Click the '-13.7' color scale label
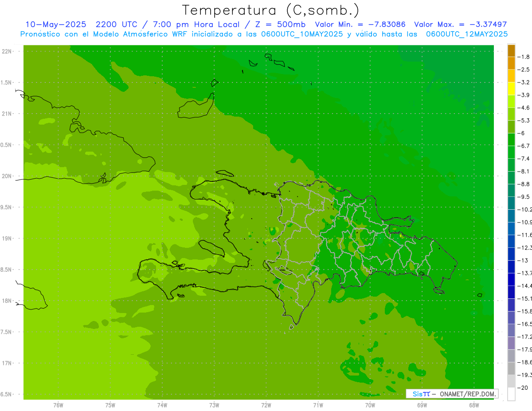The width and height of the screenshot is (532, 411). 524,273
